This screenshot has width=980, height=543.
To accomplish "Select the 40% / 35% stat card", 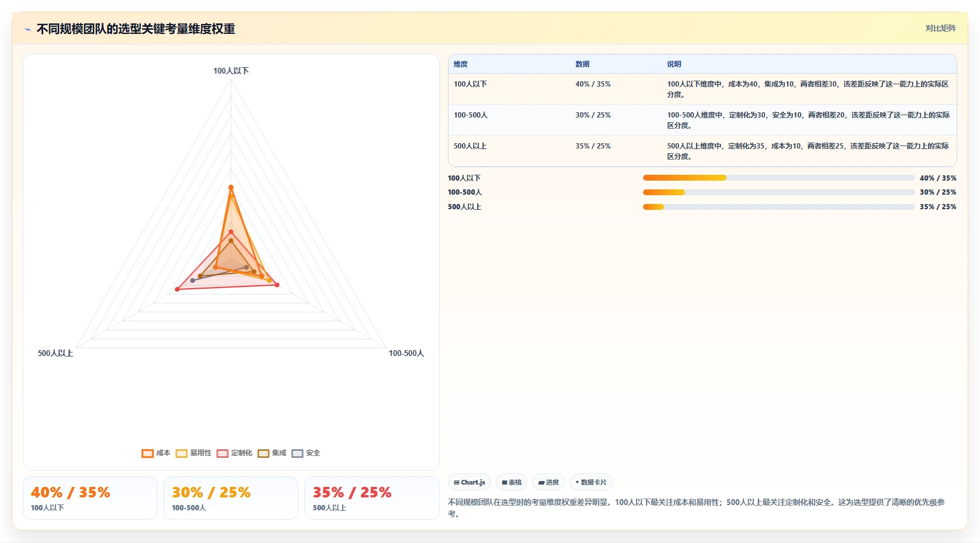I will pos(90,498).
